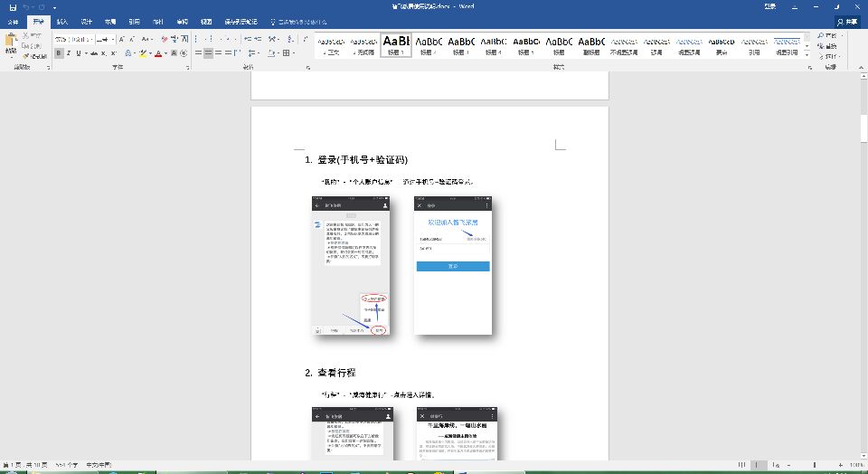Click the Save icon in quick access toolbar

11,6
